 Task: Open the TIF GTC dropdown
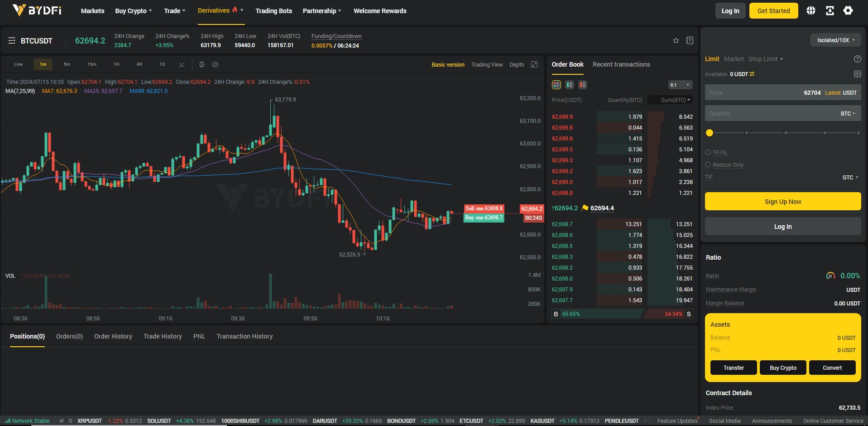pyautogui.click(x=850, y=178)
